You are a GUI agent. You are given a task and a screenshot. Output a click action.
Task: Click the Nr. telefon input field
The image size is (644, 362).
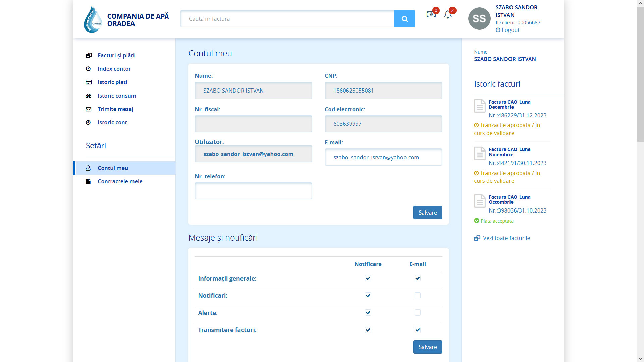click(x=253, y=191)
